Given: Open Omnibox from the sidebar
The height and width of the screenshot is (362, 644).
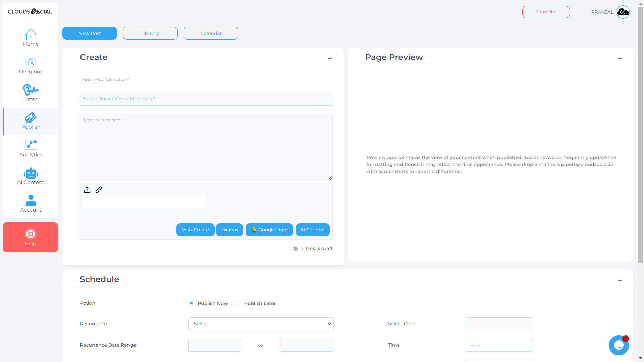Looking at the screenshot, I should click(31, 62).
